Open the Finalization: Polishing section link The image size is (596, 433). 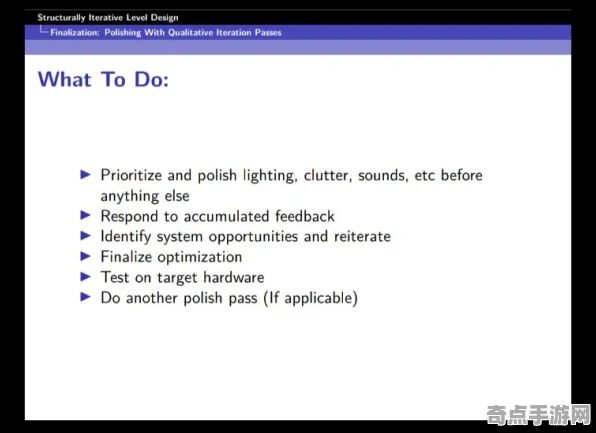pos(166,33)
